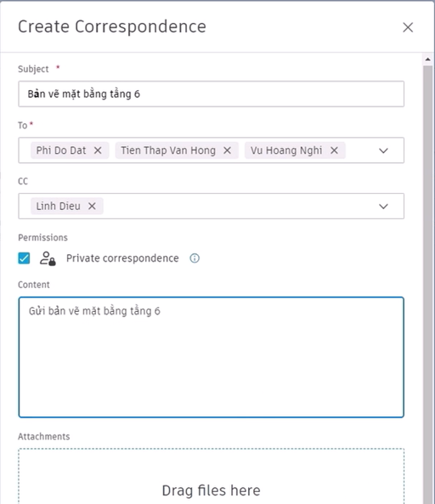Click inside the Content text area

(211, 357)
